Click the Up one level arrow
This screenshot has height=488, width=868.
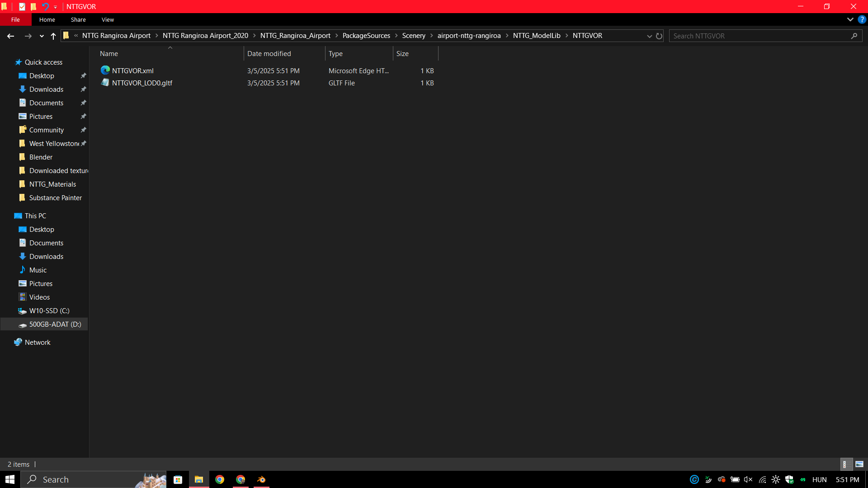click(x=53, y=36)
